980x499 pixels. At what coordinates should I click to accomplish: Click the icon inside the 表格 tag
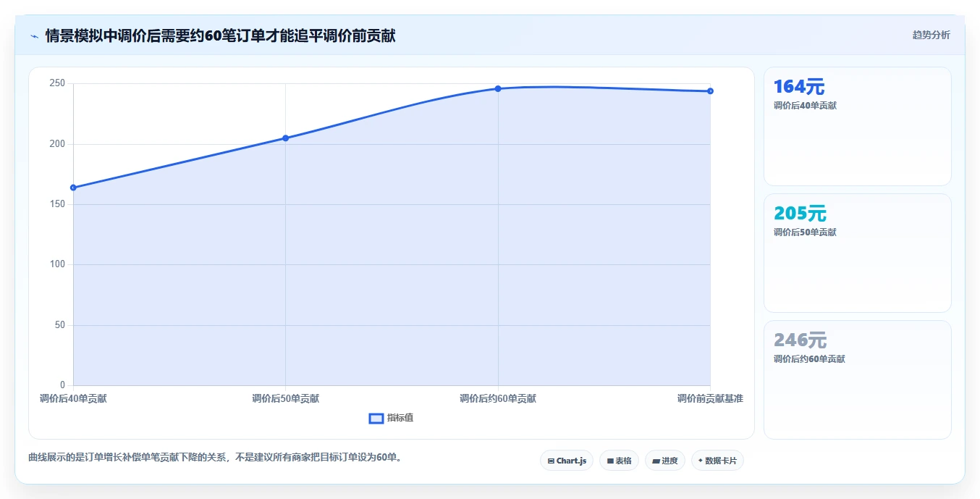(610, 461)
